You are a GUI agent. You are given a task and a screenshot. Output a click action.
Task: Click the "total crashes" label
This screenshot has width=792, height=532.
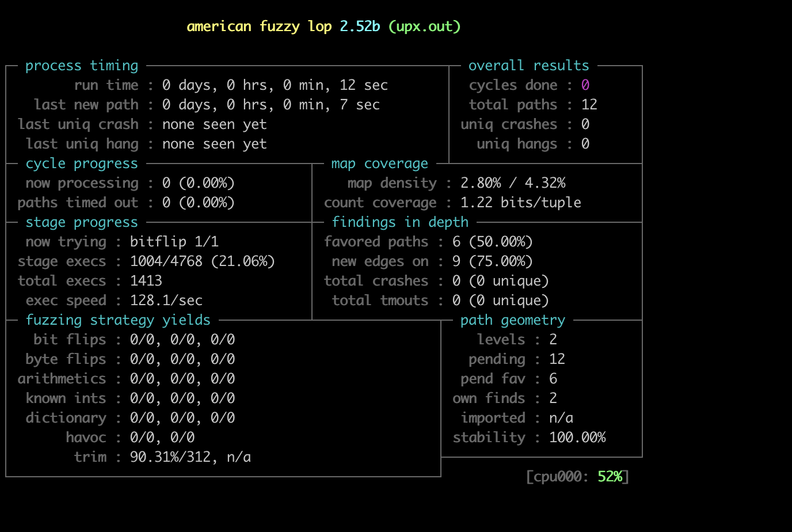(376, 281)
